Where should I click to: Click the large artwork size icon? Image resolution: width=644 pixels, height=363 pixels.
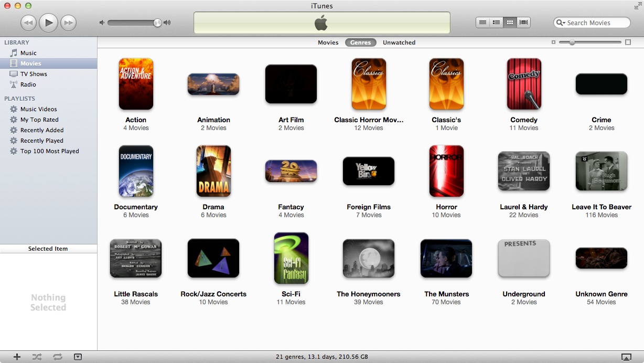click(628, 42)
